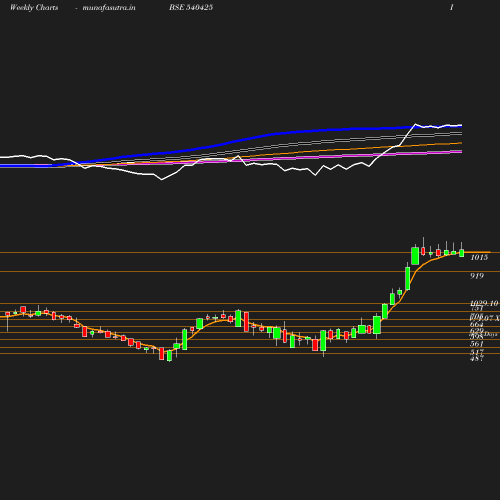Click the 561 price level label
Viewport: 500px width, 500px height.
(x=477, y=344)
